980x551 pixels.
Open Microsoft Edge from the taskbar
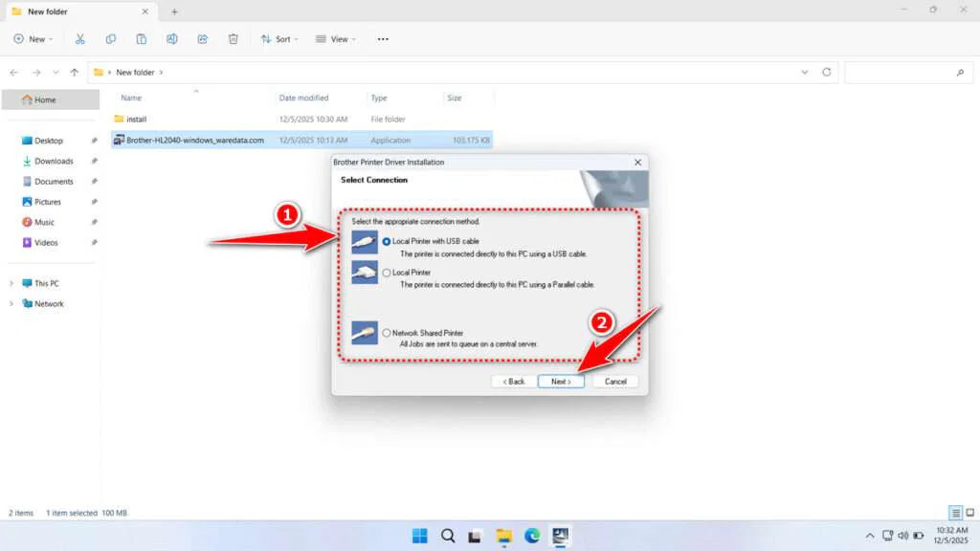point(532,536)
